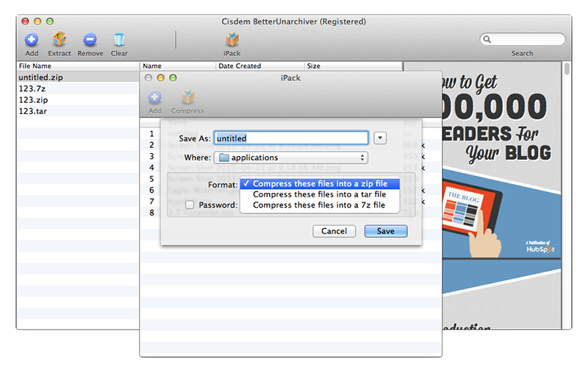
Task: Open the Where applications folder dropdown
Action: click(x=291, y=158)
